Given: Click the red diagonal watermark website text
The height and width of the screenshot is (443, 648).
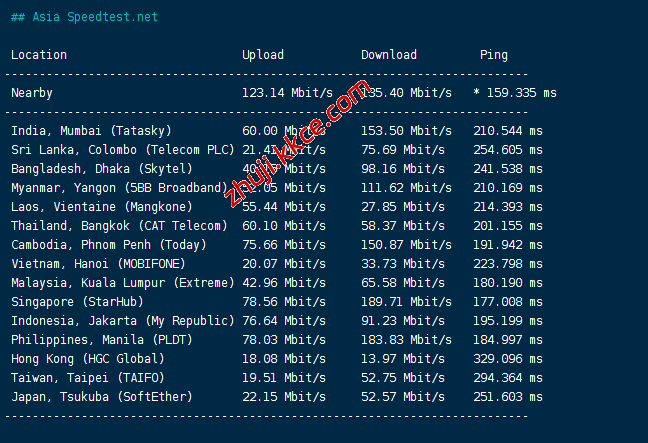Looking at the screenshot, I should (298, 140).
